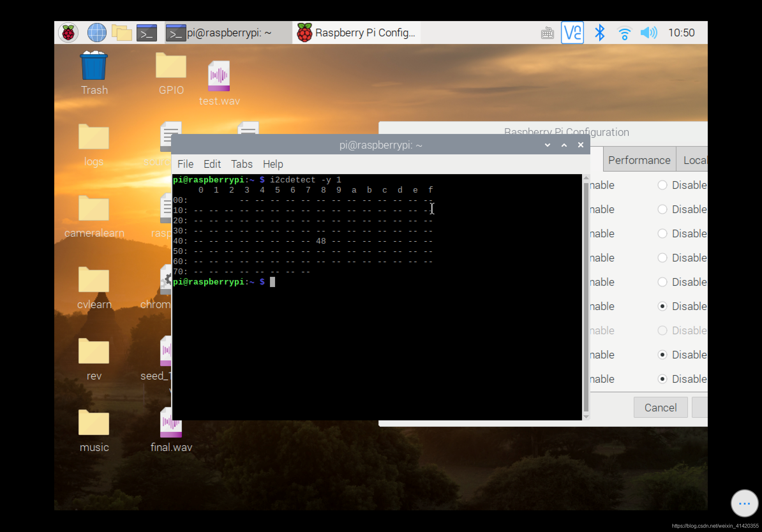762x532 pixels.
Task: Launch the web browser globe icon
Action: tap(97, 33)
